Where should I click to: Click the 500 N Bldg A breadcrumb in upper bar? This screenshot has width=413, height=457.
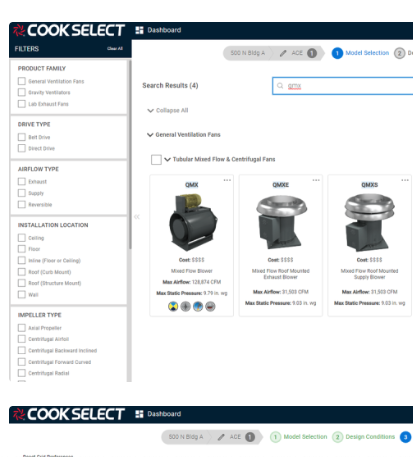[x=248, y=53]
